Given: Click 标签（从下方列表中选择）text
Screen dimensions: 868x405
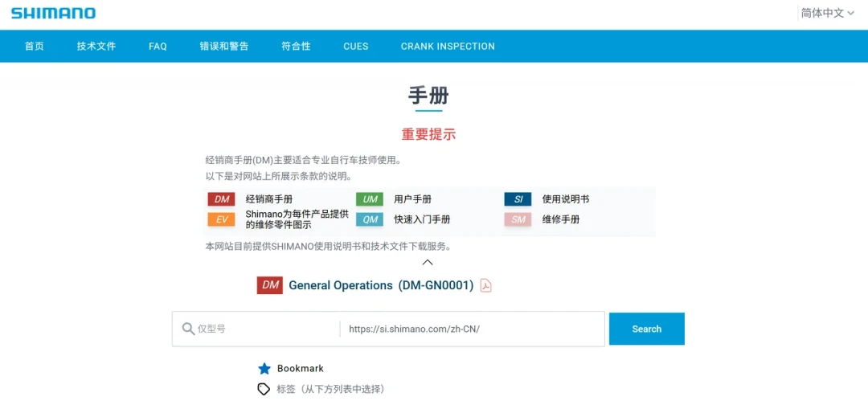Looking at the screenshot, I should pyautogui.click(x=331, y=389).
